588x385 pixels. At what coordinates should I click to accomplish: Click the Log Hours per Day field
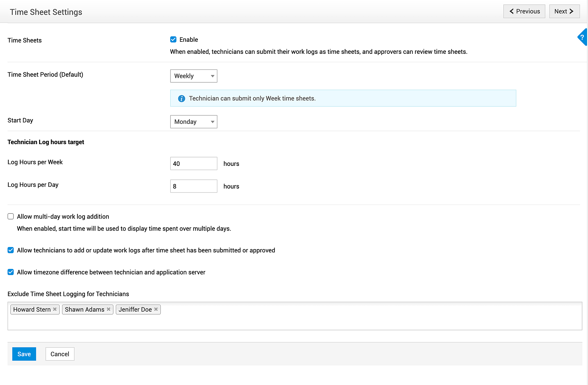click(x=193, y=186)
